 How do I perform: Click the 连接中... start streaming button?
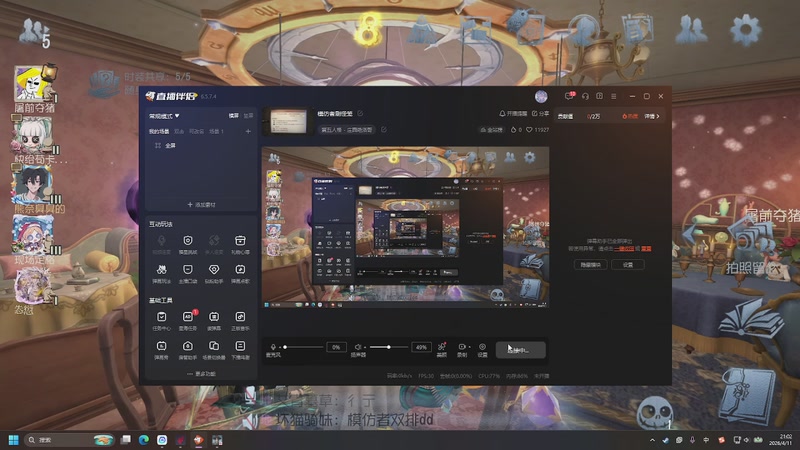pos(520,350)
